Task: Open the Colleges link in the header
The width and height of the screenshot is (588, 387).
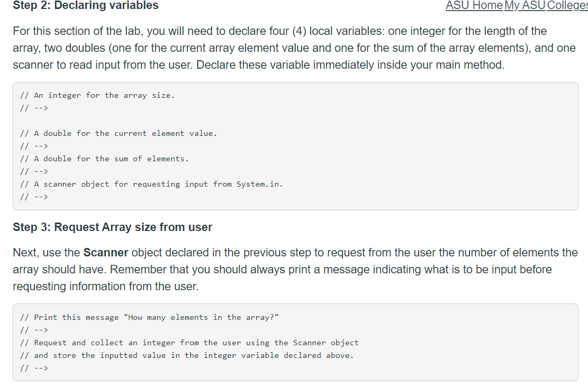Action: (566, 5)
